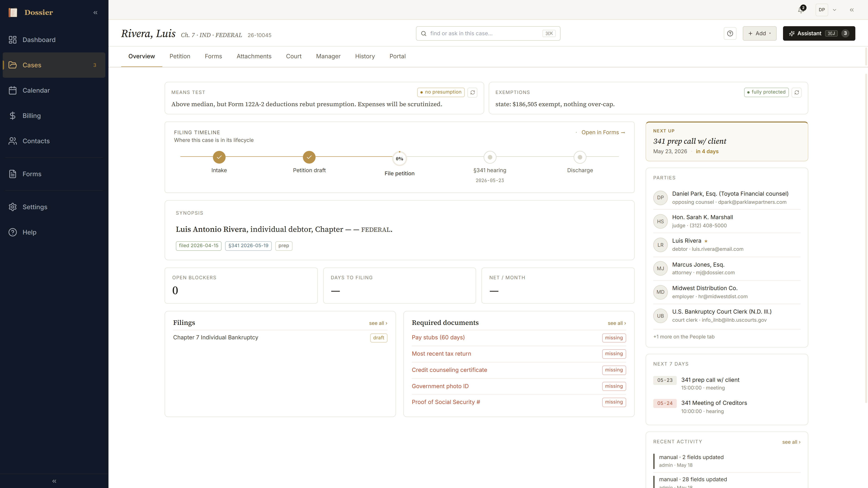This screenshot has height=488, width=868.
Task: Collapse sidebar using bottom double-chevron
Action: tap(54, 481)
